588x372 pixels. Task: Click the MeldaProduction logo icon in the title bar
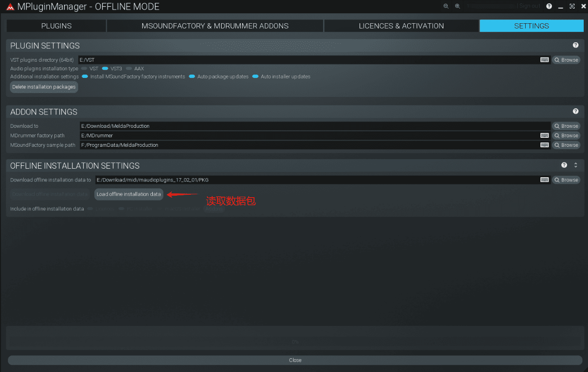click(10, 7)
